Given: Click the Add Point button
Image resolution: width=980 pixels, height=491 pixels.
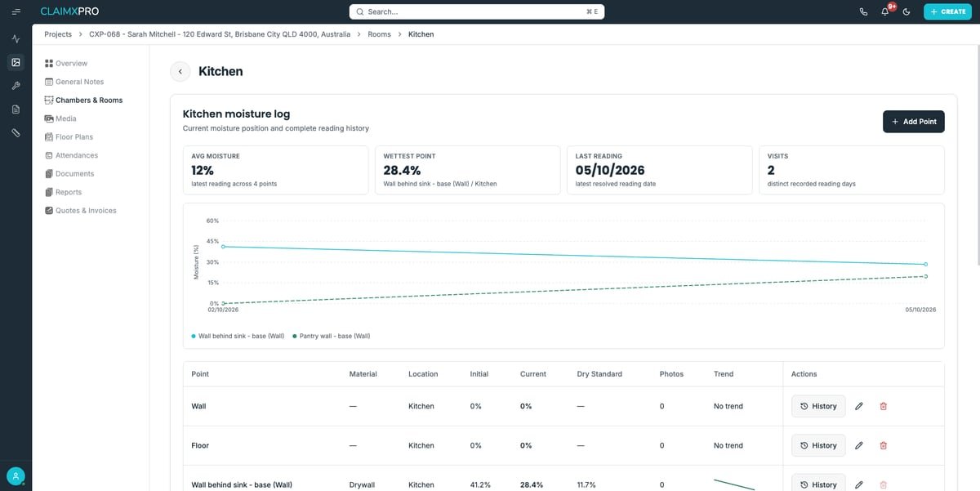Looking at the screenshot, I should click(x=914, y=122).
